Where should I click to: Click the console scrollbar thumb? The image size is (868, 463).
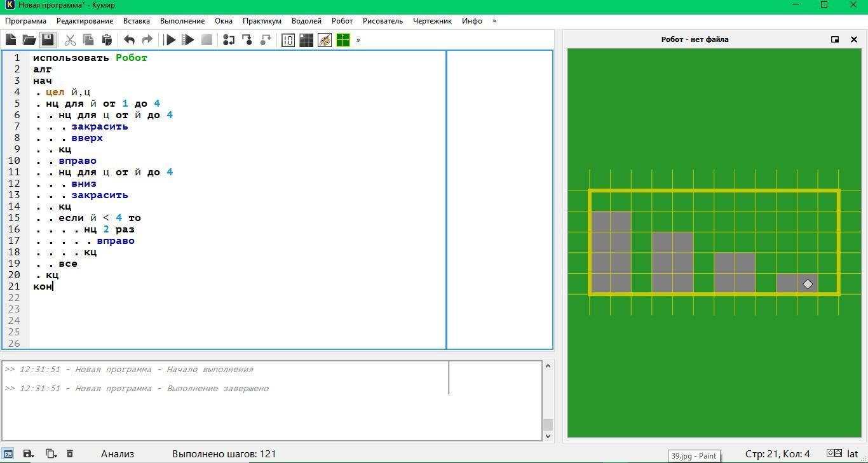[x=548, y=424]
